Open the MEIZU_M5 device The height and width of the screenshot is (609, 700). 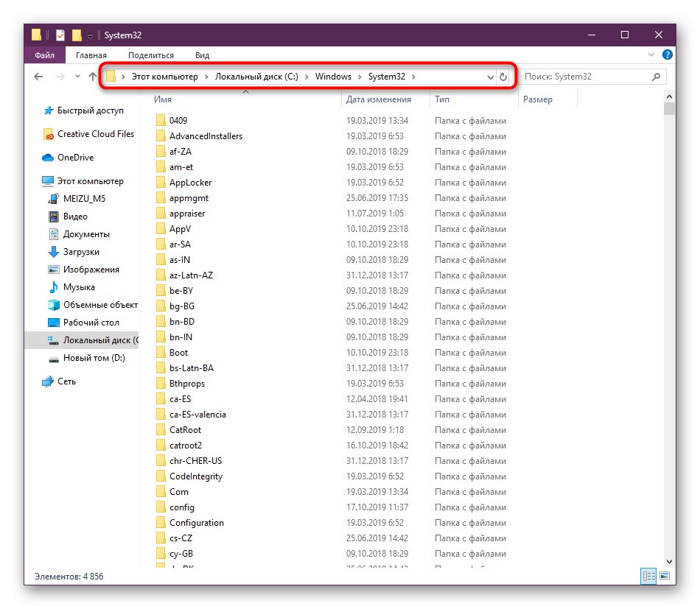pos(85,199)
